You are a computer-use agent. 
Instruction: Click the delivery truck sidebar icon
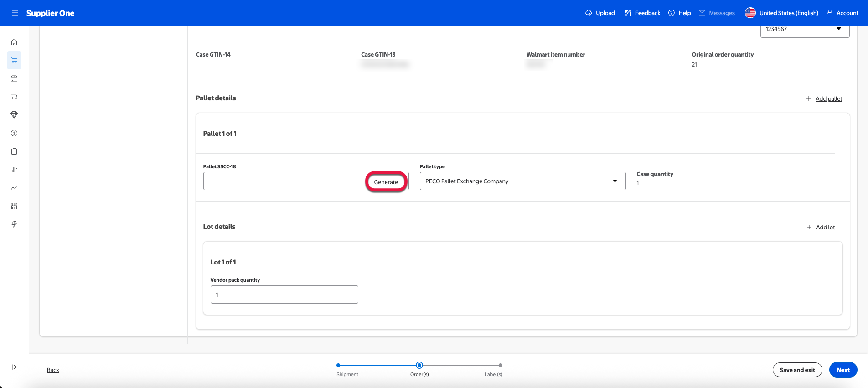point(14,97)
